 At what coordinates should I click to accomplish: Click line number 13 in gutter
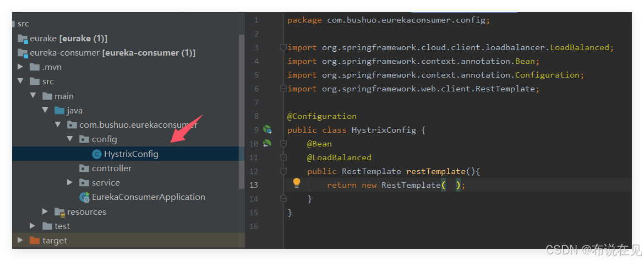[254, 185]
